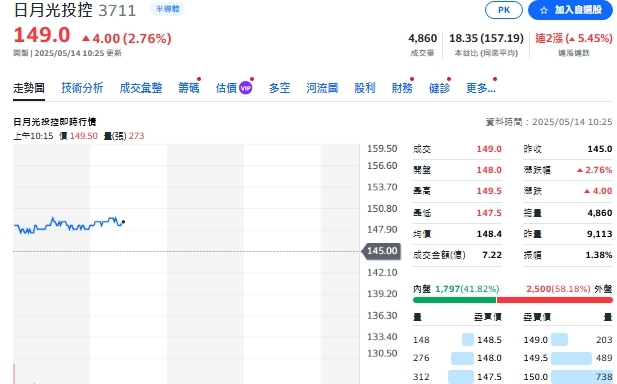This screenshot has width=617, height=384.
Task: Add stock via 加入自選股 button
Action: coord(571,10)
